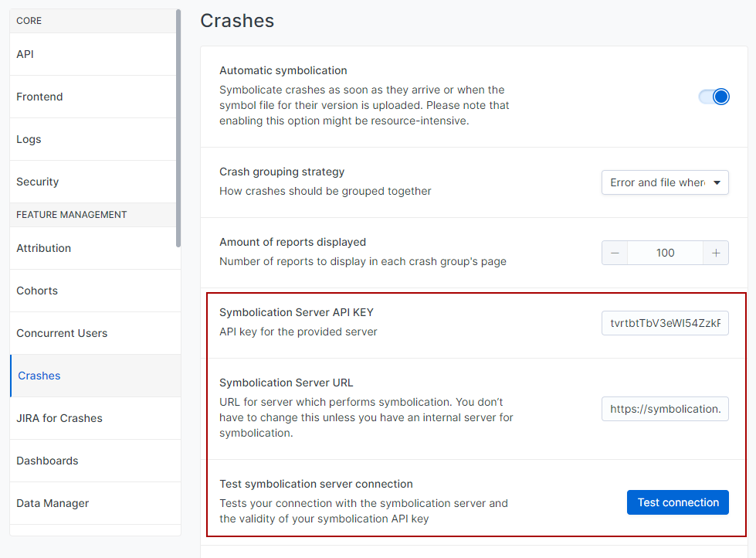Click the reports amount field showing 100
The width and height of the screenshot is (756, 558).
click(x=666, y=253)
